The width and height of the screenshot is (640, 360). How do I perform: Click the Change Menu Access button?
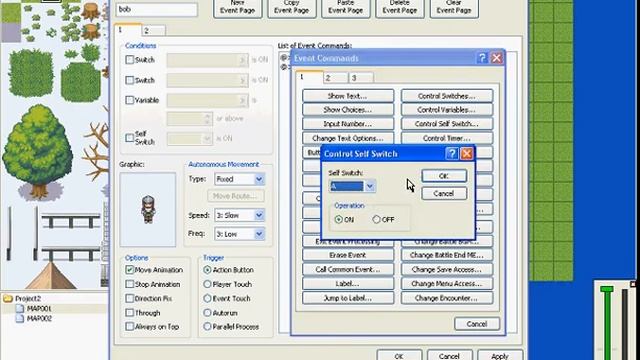[x=447, y=284]
